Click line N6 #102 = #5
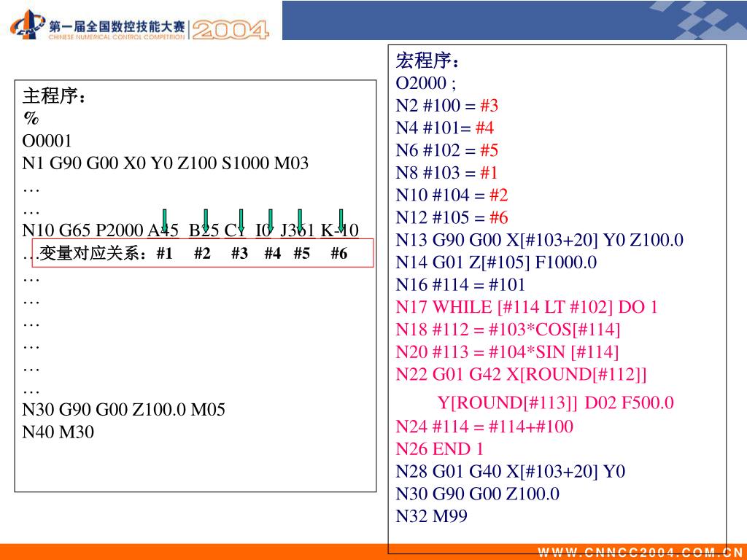The image size is (747, 560). [447, 150]
